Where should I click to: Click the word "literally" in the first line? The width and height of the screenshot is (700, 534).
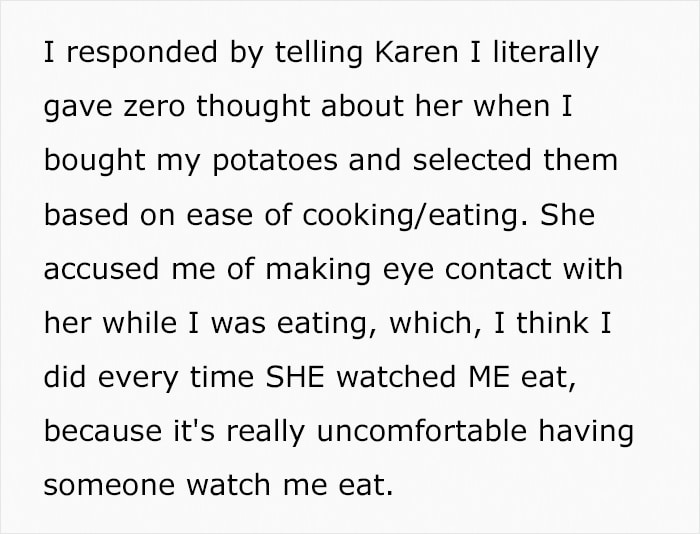coord(546,54)
